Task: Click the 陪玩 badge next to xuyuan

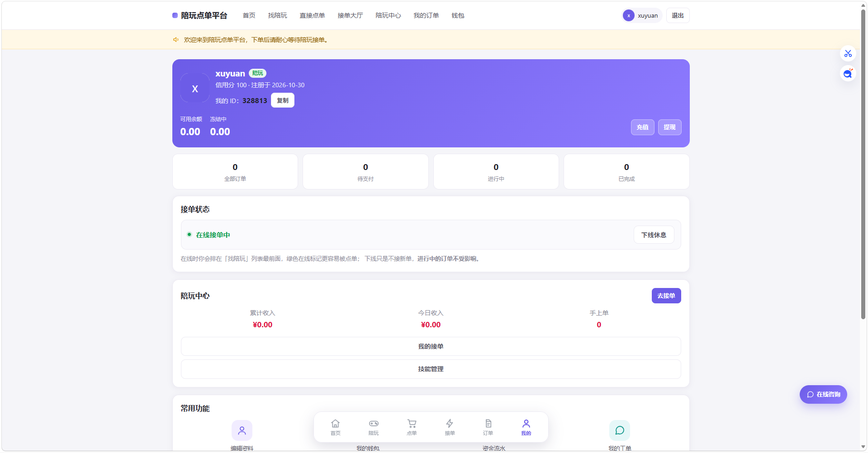Action: pos(258,73)
